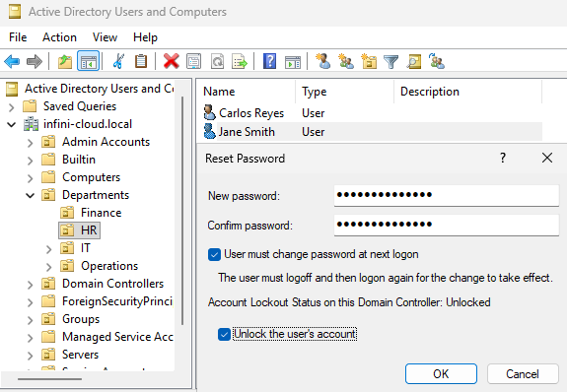Image resolution: width=567 pixels, height=392 pixels.
Task: Click the tree pane horizontal scrollbar
Action: pyautogui.click(x=49, y=379)
